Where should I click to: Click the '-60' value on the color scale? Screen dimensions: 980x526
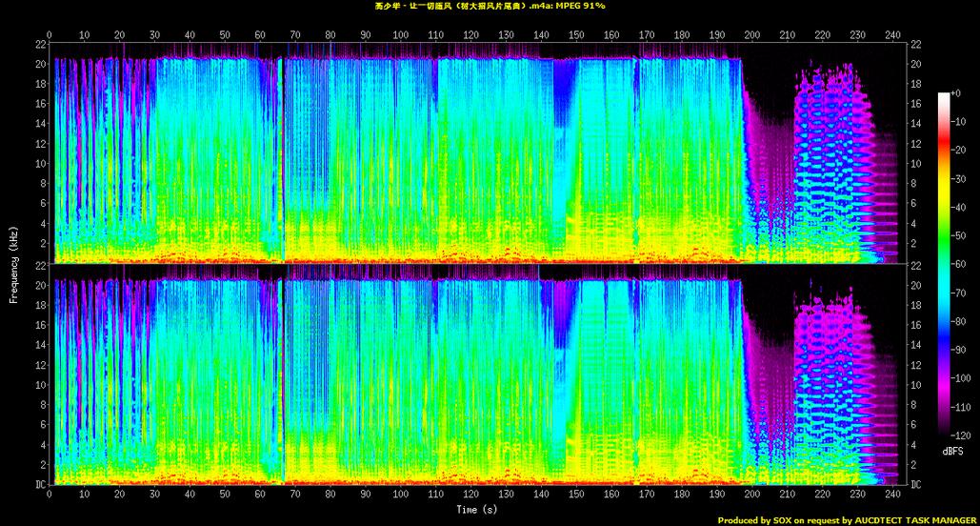pyautogui.click(x=958, y=264)
